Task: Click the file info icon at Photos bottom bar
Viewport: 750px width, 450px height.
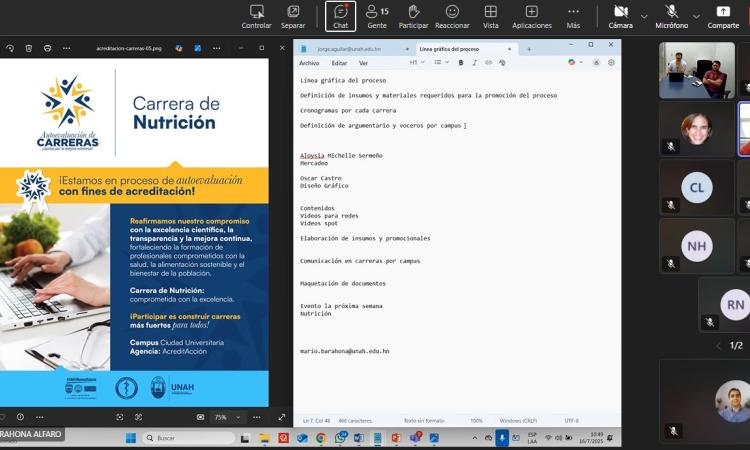Action: coord(20,417)
